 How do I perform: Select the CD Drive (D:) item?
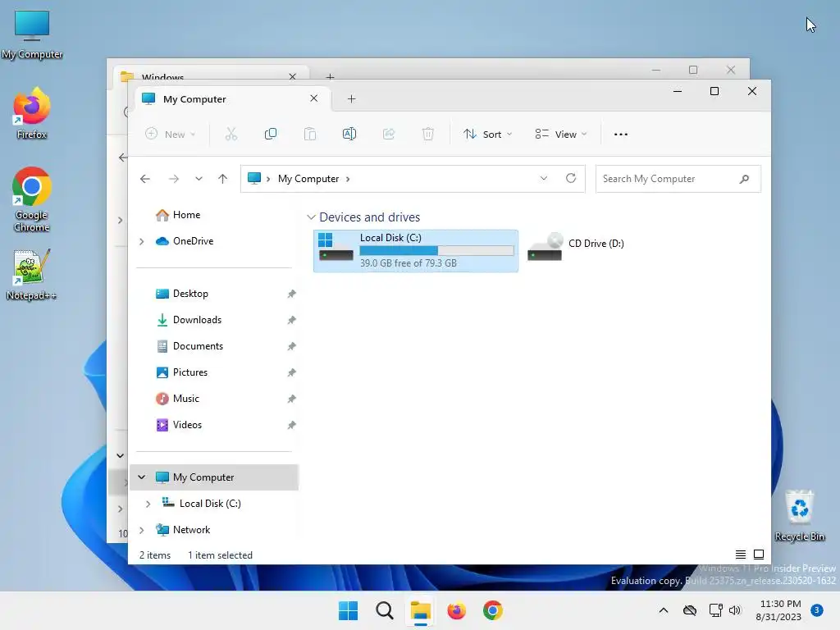[x=577, y=248]
